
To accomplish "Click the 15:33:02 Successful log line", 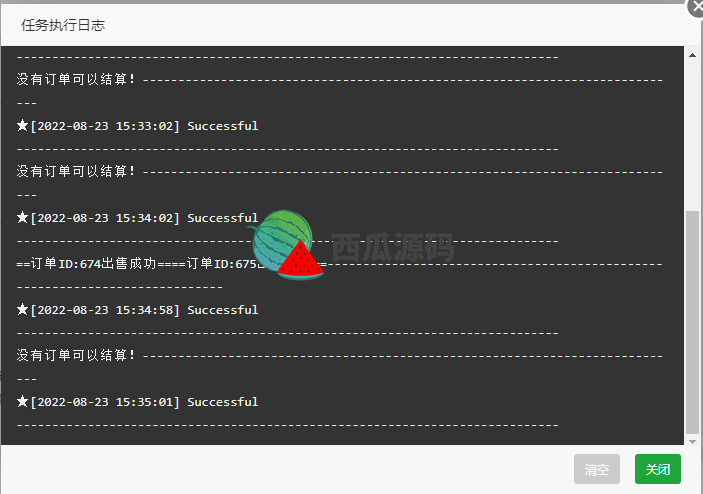I will click(x=138, y=126).
